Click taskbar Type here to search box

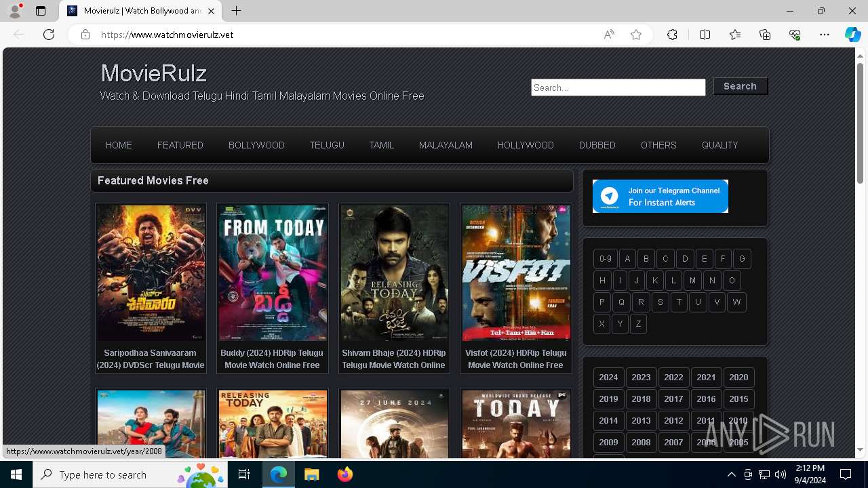(x=130, y=474)
